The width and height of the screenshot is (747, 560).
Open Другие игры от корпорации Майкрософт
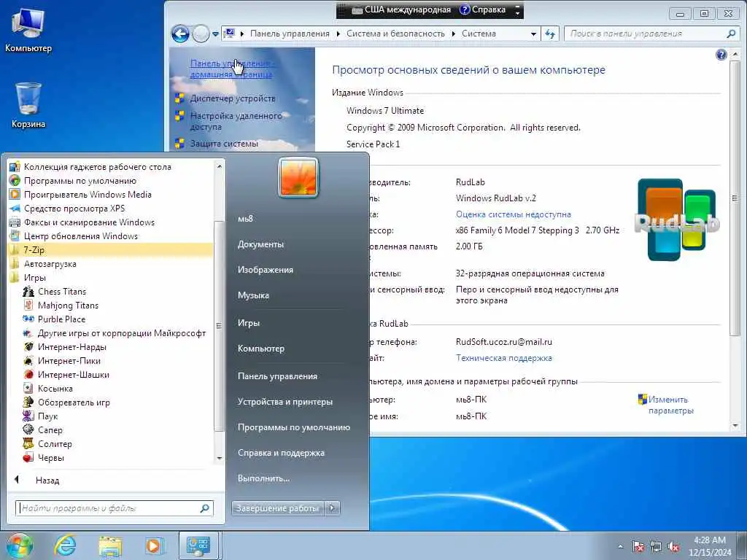click(x=115, y=332)
